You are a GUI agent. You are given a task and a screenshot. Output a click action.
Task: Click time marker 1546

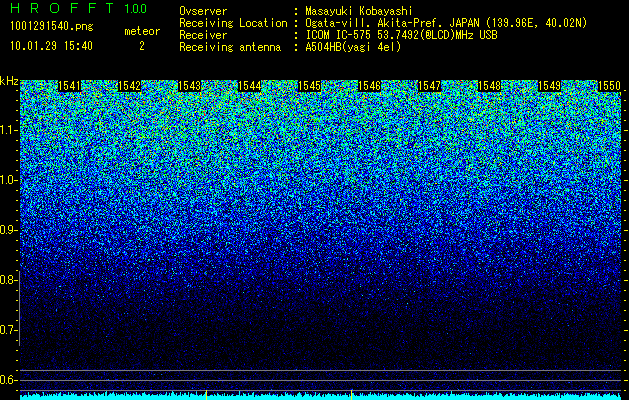point(369,86)
